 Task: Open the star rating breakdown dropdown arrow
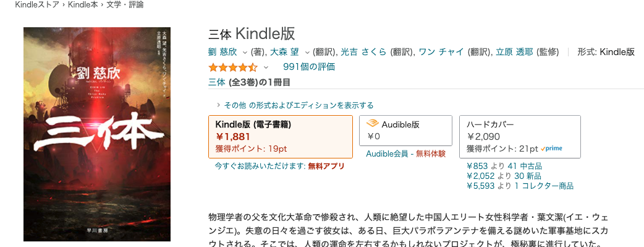pos(266,67)
